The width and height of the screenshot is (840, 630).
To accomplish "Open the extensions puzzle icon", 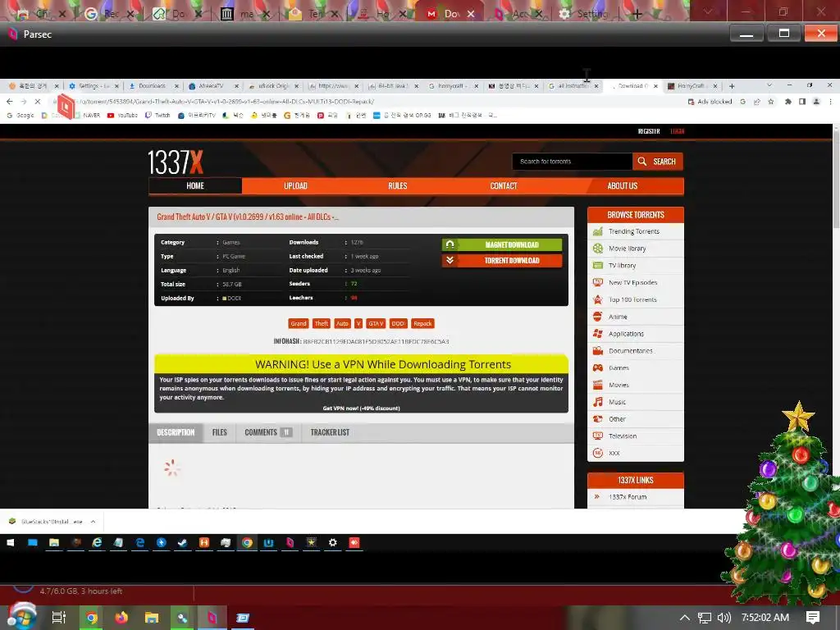I will 788,101.
